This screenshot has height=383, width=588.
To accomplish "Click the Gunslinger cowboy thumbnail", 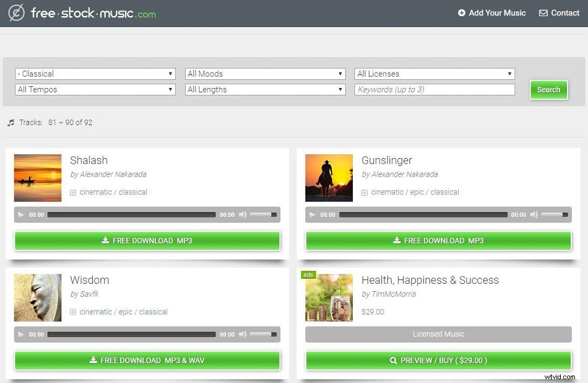I will tap(329, 178).
